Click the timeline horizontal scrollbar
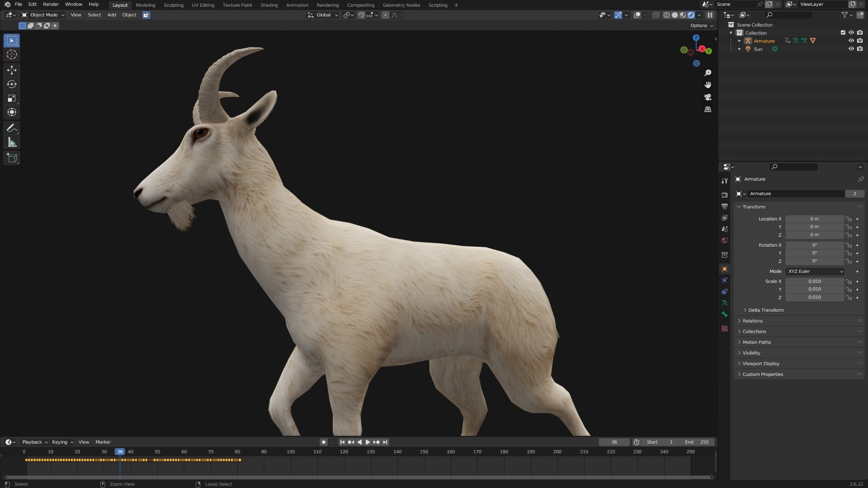This screenshot has width=868, height=488. [359, 477]
